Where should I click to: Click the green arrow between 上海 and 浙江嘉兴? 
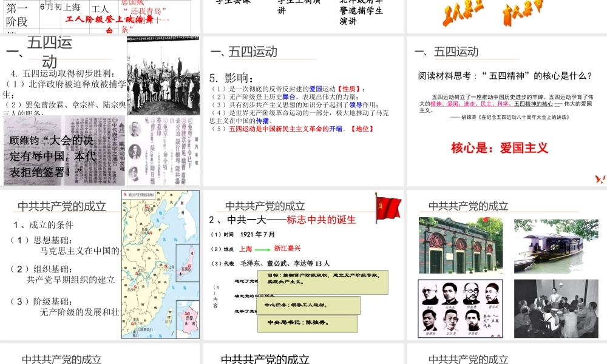coord(262,249)
